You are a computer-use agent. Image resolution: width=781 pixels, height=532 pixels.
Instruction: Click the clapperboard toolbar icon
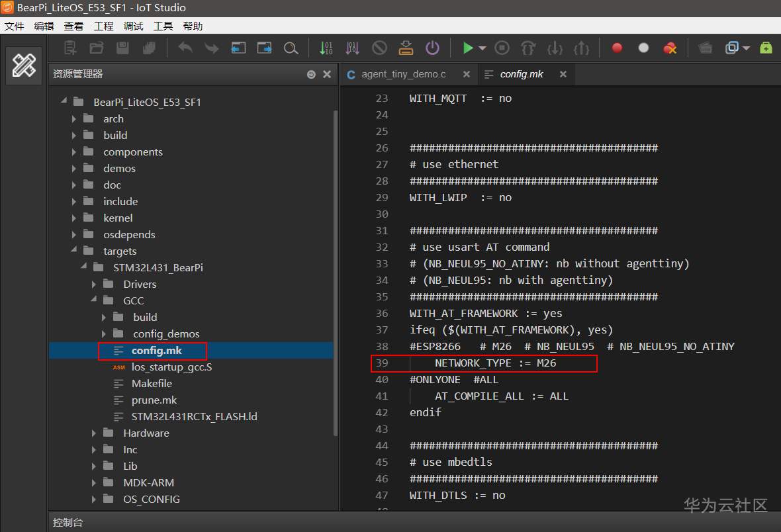pos(706,48)
